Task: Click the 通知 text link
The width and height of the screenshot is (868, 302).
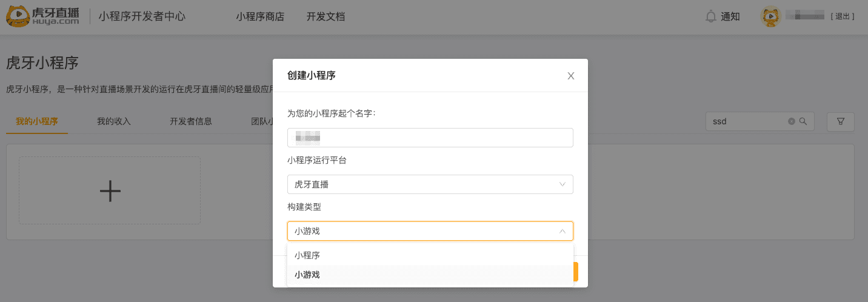Action: [x=730, y=16]
